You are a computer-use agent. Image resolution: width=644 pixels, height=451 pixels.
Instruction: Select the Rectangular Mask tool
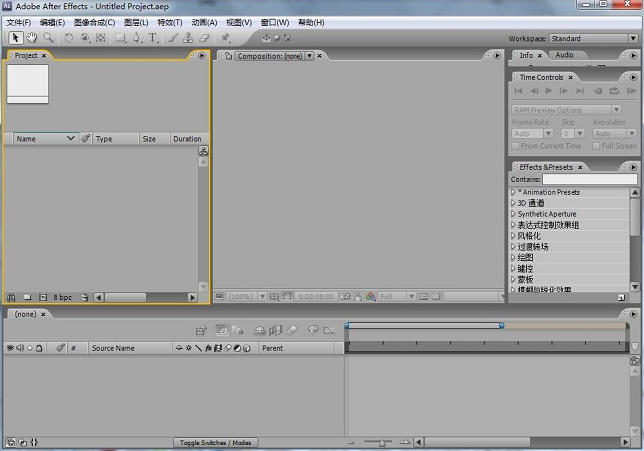pos(121,38)
